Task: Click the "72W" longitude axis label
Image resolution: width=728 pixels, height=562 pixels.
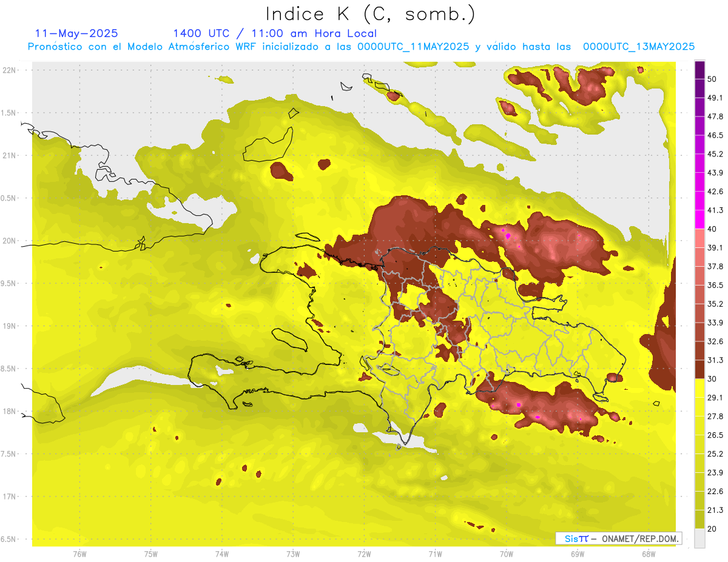Action: pyautogui.click(x=364, y=554)
